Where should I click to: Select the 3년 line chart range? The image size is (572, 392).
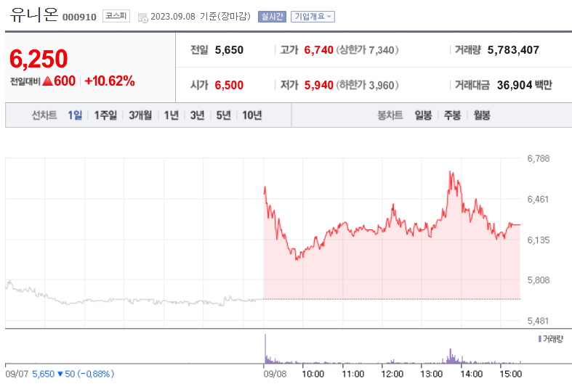[198, 115]
